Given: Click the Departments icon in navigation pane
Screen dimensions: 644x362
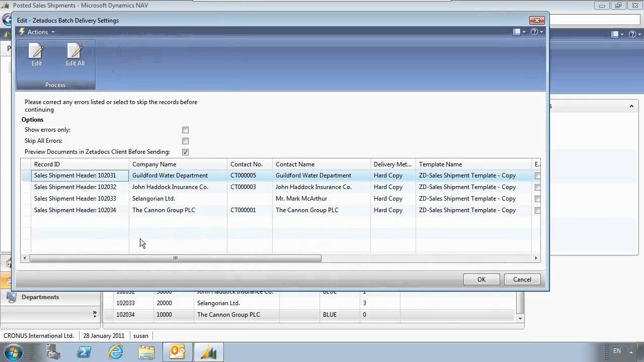Looking at the screenshot, I should click(11, 297).
